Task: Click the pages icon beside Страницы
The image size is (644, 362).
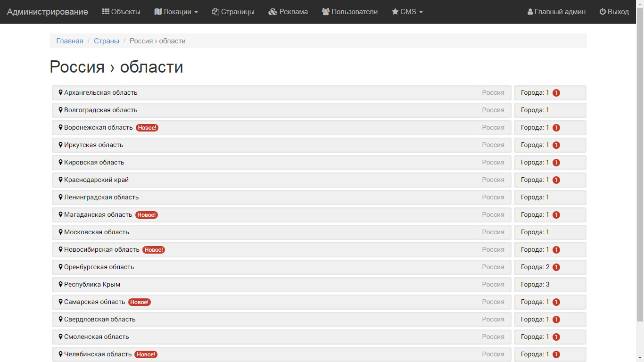Action: 215,12
